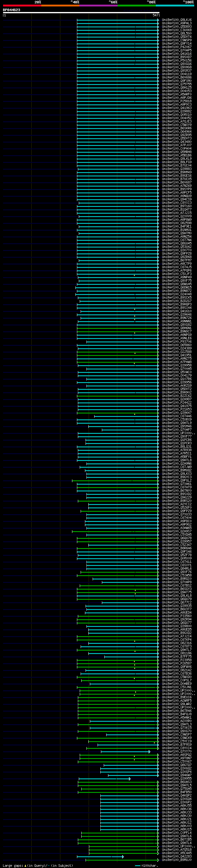Select label UniRef100_B6V686
Screen dimensions: 197x868
tap(176, 78)
